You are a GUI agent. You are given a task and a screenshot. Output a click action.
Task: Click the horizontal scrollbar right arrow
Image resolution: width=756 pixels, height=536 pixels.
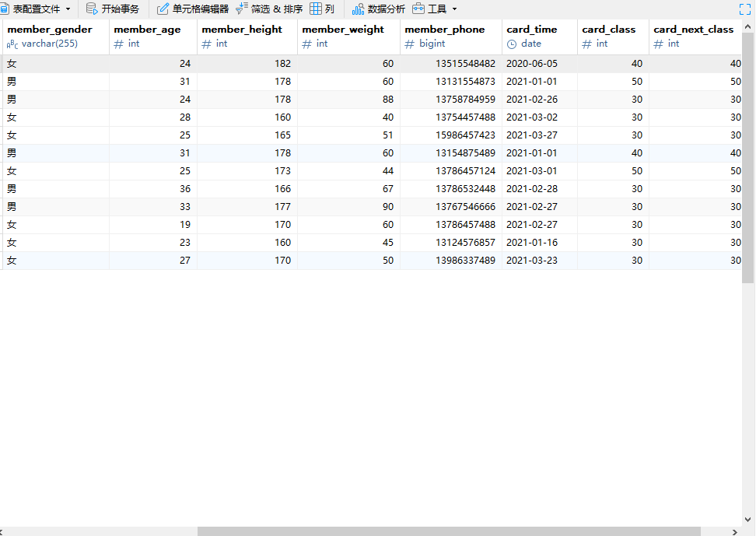pyautogui.click(x=735, y=531)
